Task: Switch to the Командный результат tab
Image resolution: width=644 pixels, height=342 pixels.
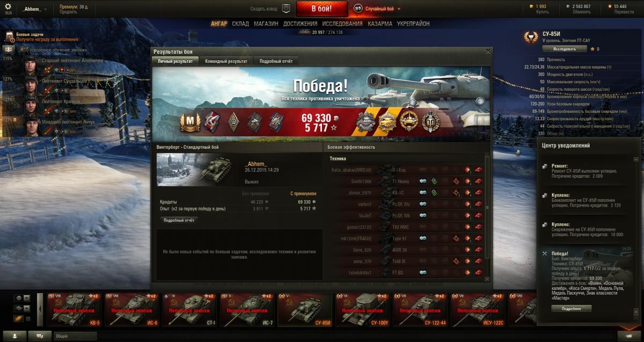Action: coord(226,61)
